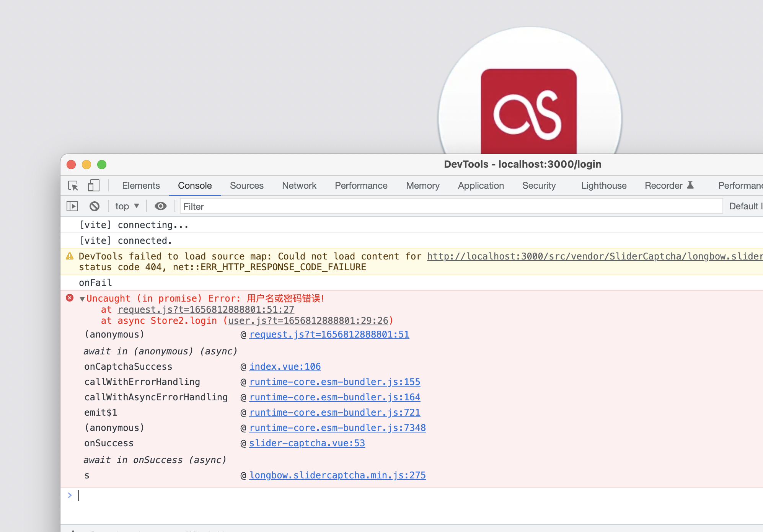Screen dimensions: 763x532
Task: Maximize DevTools with the green button
Action: tap(102, 165)
